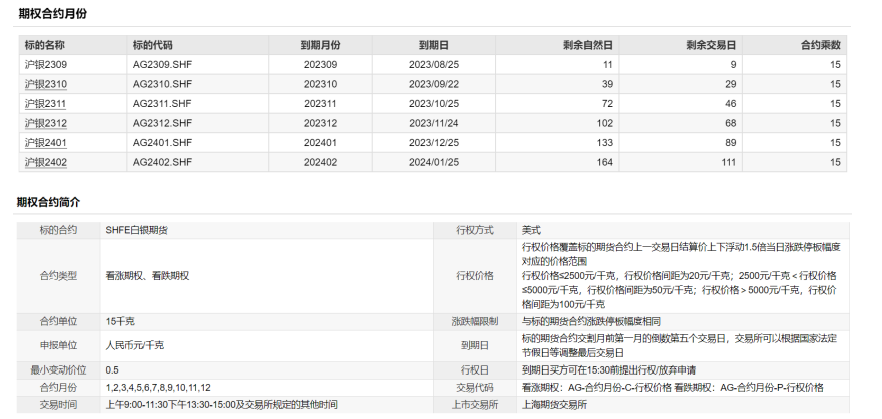This screenshot has height=419, width=882.
Task: Click expiry month cell 202312
Action: [321, 123]
